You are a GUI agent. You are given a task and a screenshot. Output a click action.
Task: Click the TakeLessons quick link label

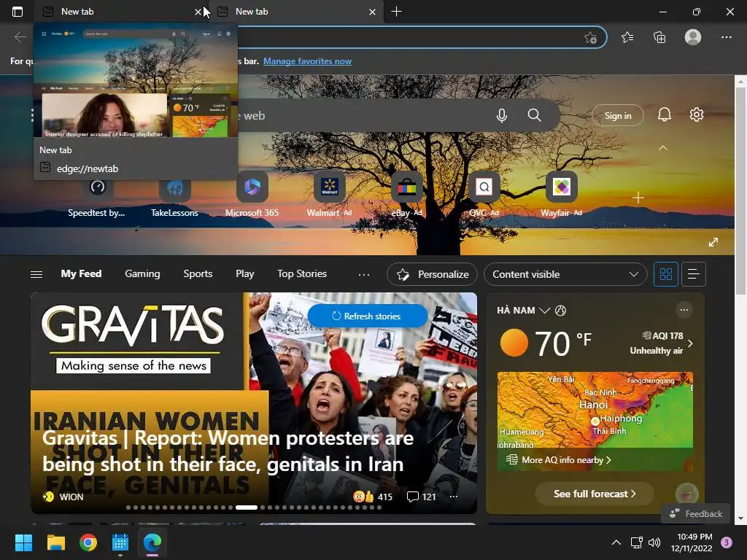click(x=174, y=213)
